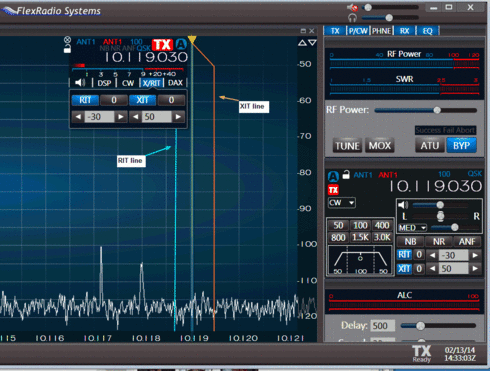The height and width of the screenshot is (371, 490).
Task: Decrease RIT offset with the left arrow in the flag
Action: [78, 117]
